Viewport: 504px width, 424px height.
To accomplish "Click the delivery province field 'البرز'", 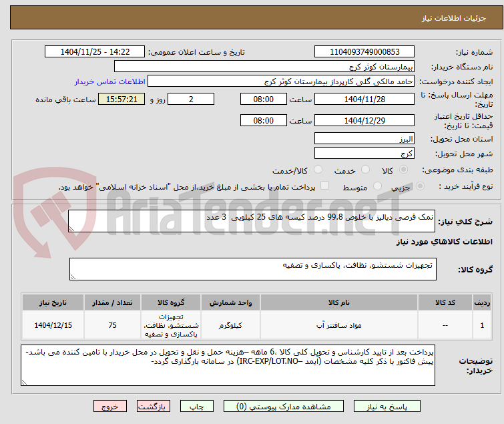I will (x=364, y=138).
